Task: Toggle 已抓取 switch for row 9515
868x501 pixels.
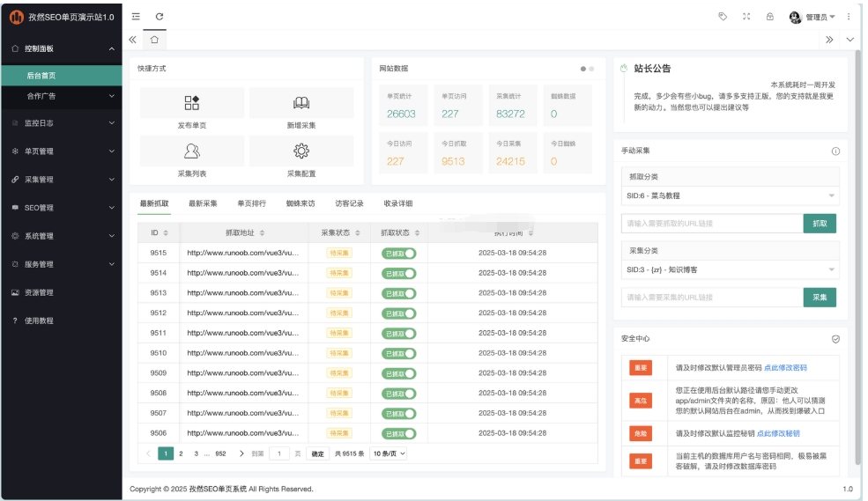Action: 398,254
